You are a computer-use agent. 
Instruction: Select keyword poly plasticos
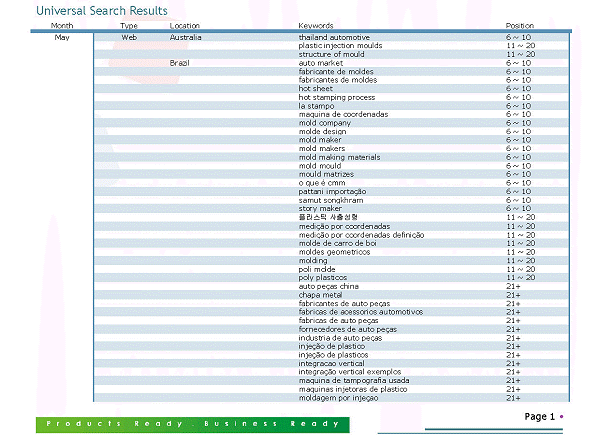click(323, 278)
